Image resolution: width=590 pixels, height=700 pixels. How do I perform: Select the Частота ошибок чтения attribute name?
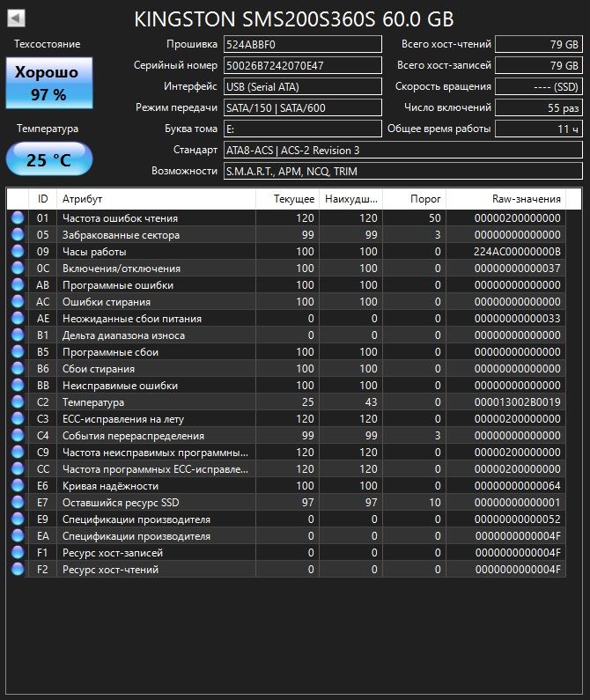click(120, 218)
